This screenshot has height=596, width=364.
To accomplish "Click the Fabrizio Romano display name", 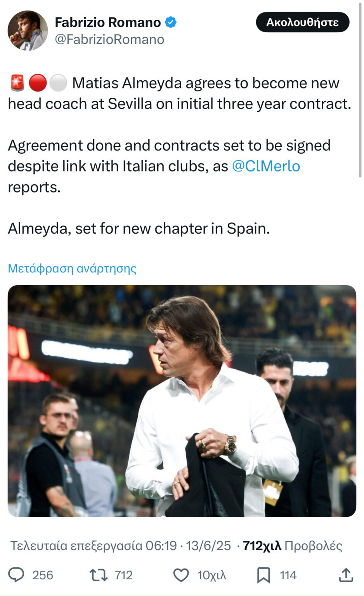I will point(107,22).
